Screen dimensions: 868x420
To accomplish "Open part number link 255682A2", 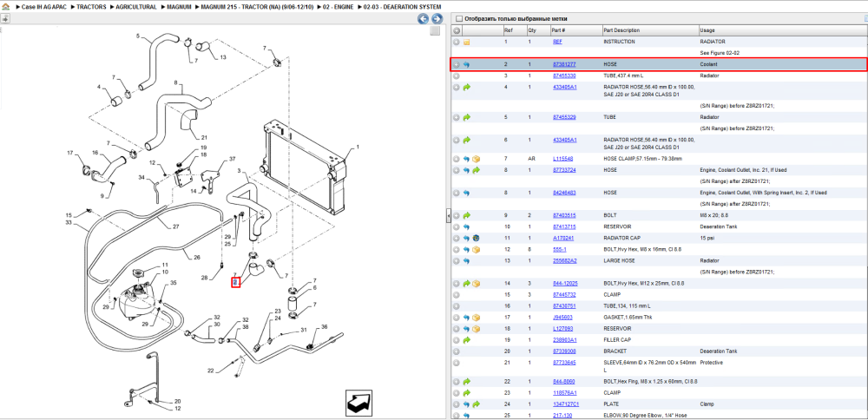I will 565,260.
